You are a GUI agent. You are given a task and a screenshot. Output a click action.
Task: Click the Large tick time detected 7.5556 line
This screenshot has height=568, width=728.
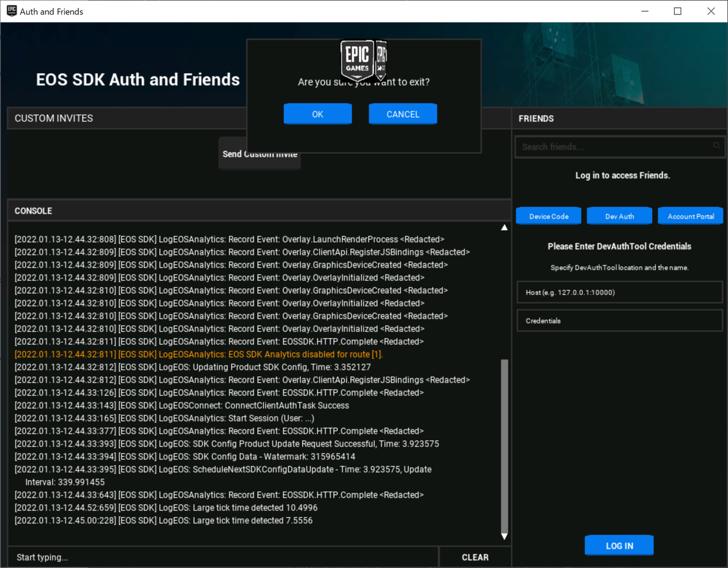(164, 521)
